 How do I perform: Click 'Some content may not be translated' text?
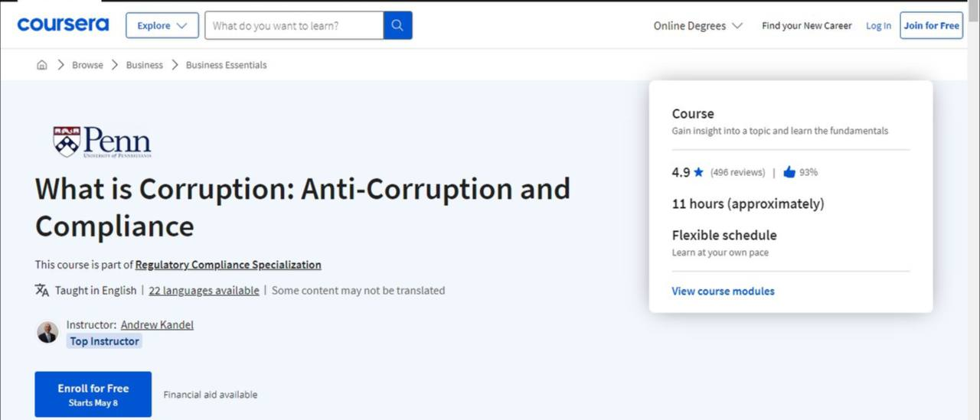point(358,290)
